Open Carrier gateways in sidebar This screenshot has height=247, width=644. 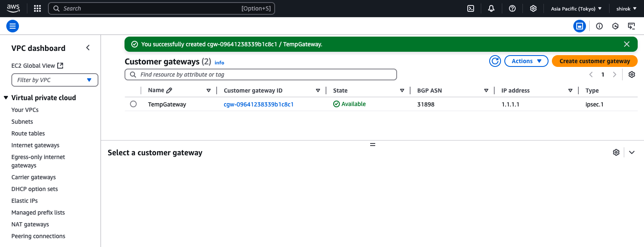(x=34, y=177)
